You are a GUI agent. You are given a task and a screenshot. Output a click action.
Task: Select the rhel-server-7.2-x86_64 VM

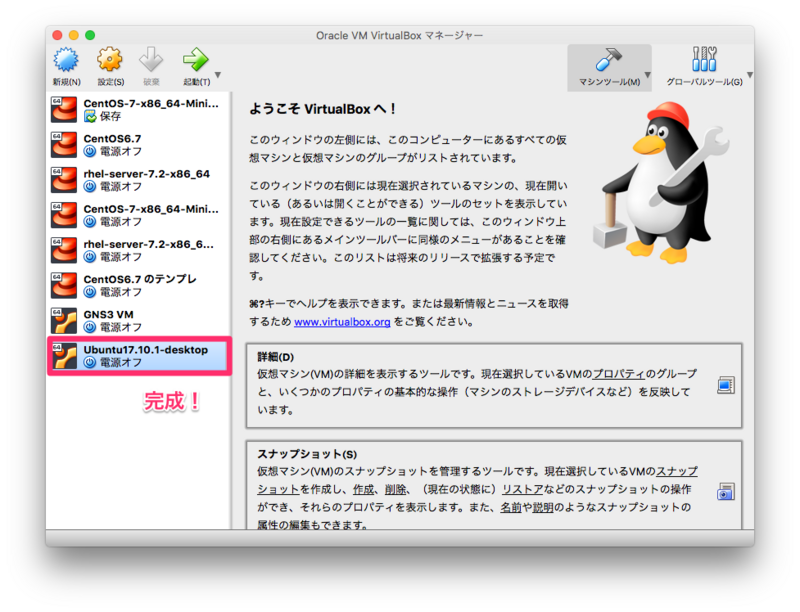pyautogui.click(x=139, y=180)
